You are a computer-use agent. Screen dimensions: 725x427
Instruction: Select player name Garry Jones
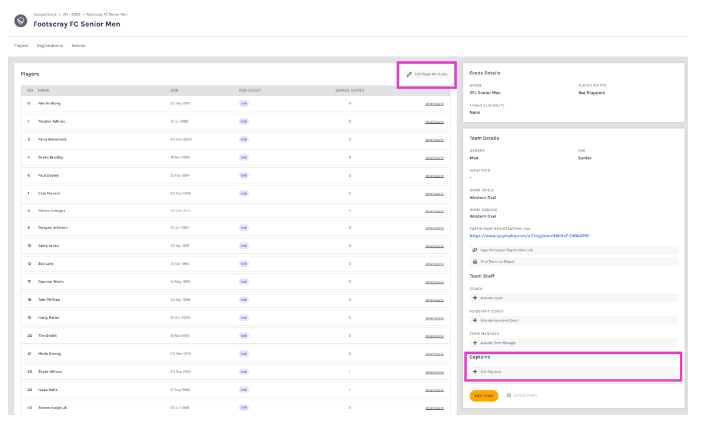[48, 246]
